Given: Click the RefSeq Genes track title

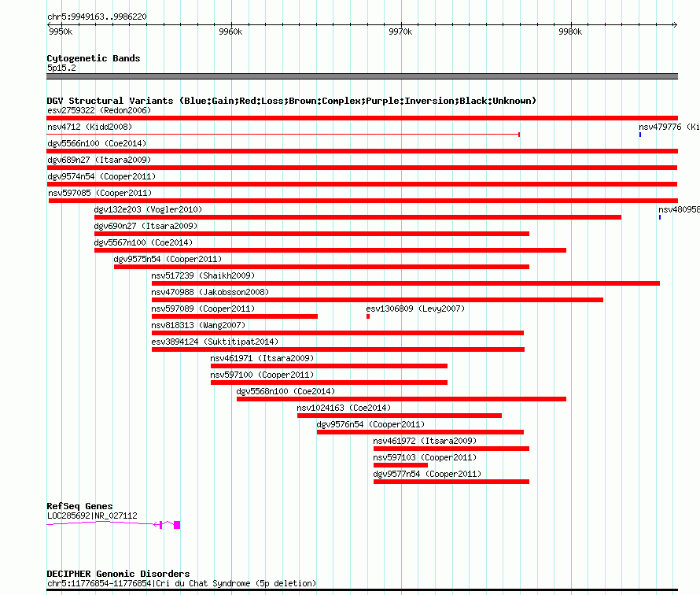Looking at the screenshot, I should pyautogui.click(x=79, y=506).
